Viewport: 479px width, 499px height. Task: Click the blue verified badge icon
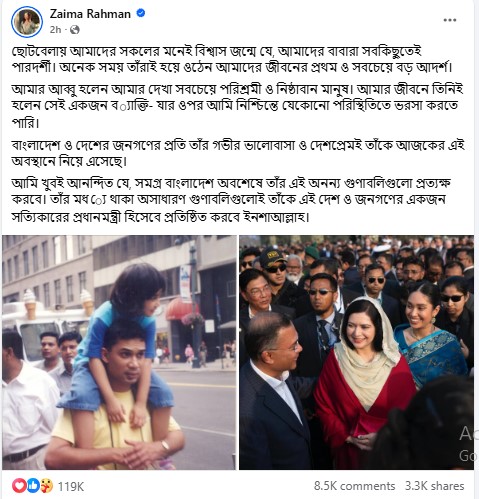point(141,13)
